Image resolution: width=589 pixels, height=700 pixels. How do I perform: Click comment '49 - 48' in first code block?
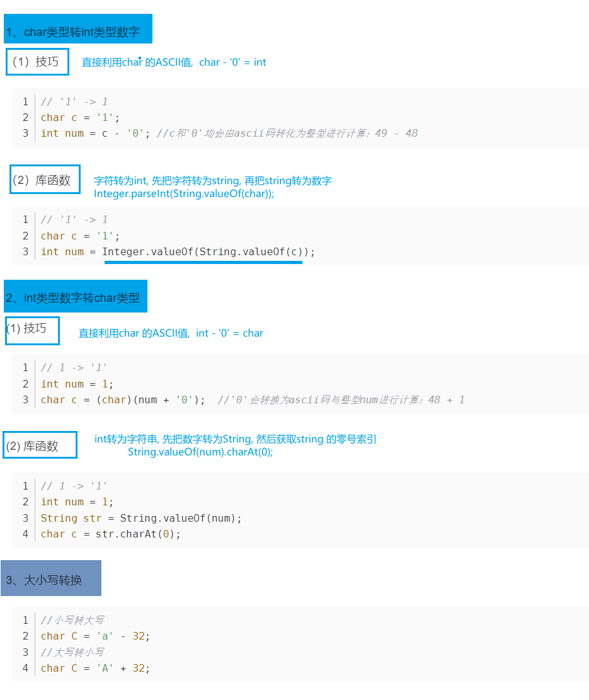(x=396, y=133)
